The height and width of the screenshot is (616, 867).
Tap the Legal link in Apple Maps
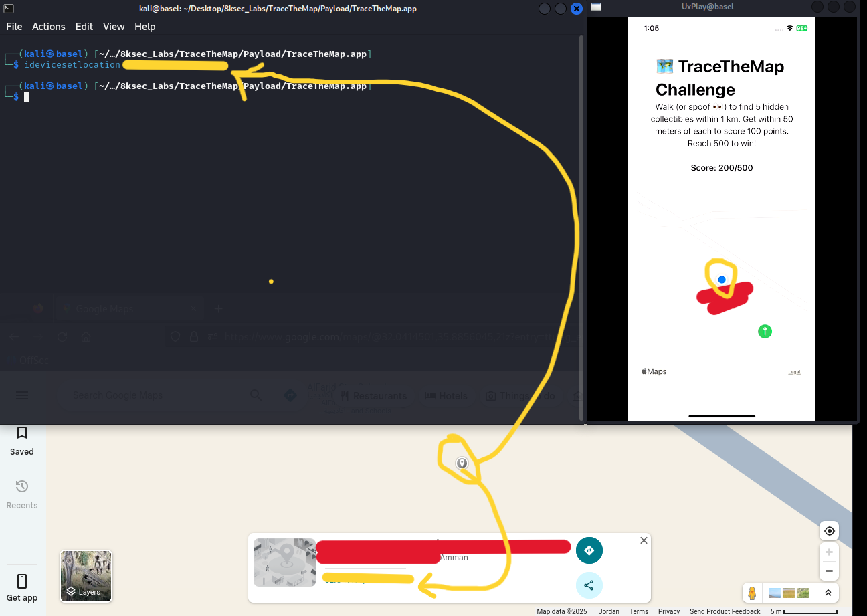794,372
